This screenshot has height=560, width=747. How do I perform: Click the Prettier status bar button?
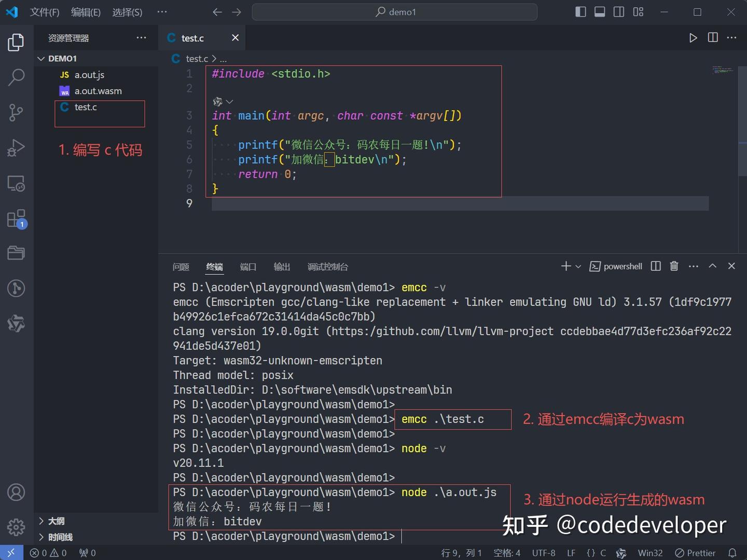695,553
